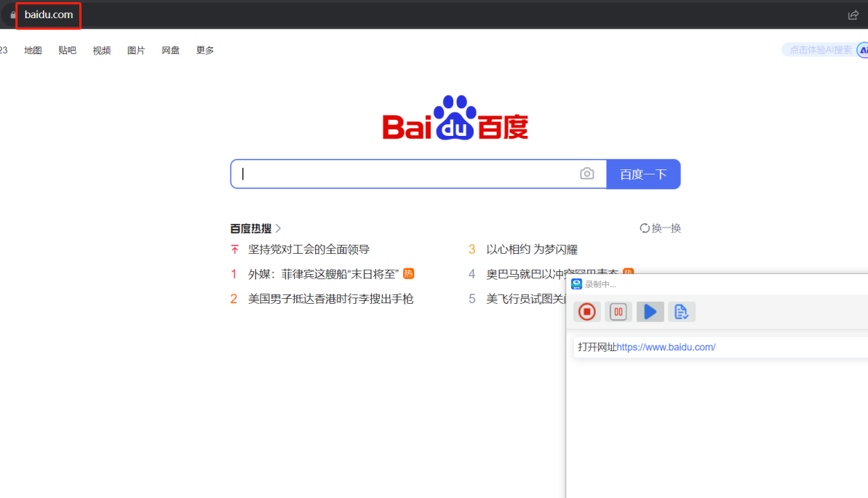Go to 贴吧 in the top navigation

click(68, 50)
